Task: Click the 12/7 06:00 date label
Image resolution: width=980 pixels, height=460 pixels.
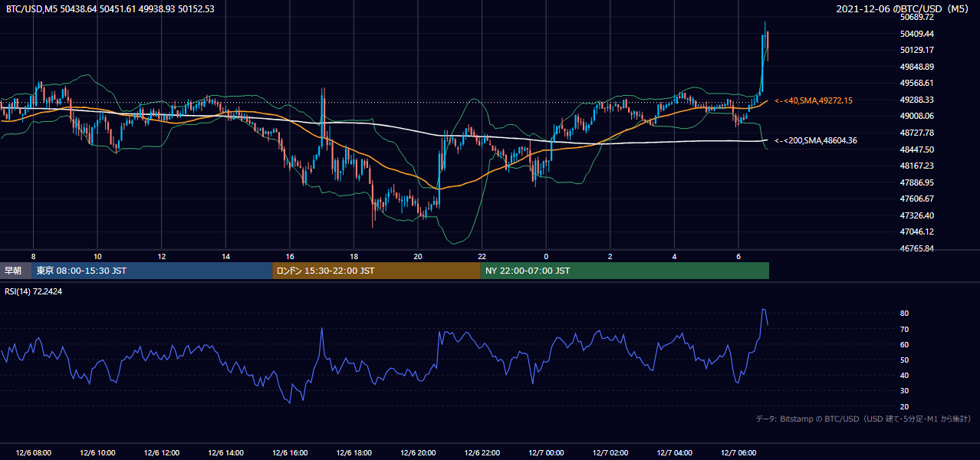Action: [738, 452]
